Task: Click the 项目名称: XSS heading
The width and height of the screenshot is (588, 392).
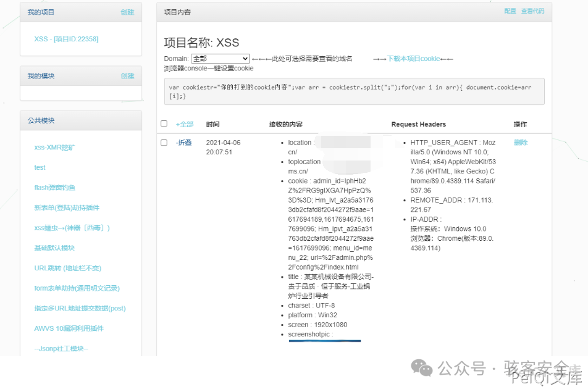Action: tap(201, 43)
